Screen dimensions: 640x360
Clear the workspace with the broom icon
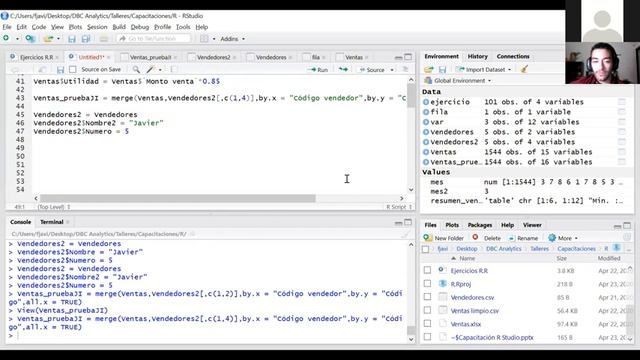524,69
